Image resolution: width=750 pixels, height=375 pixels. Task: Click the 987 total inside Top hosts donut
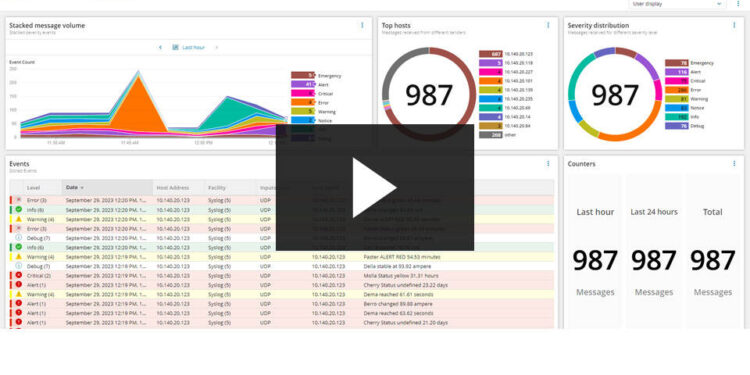pos(429,95)
